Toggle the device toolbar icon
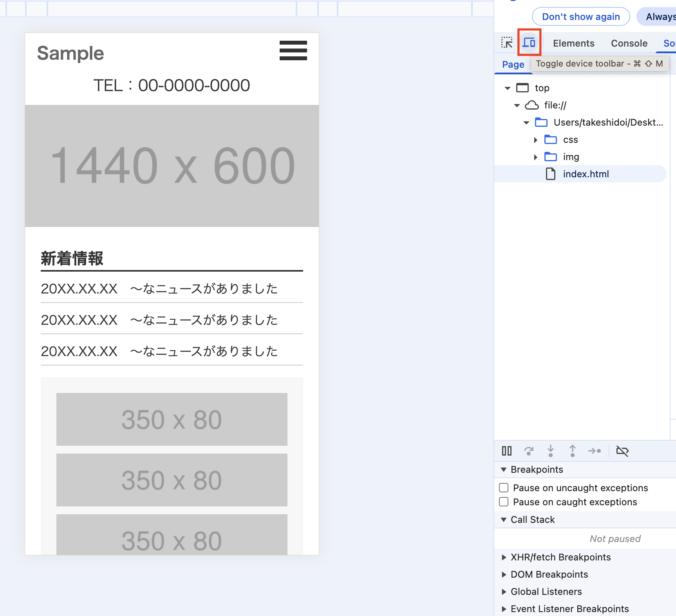 [x=529, y=43]
